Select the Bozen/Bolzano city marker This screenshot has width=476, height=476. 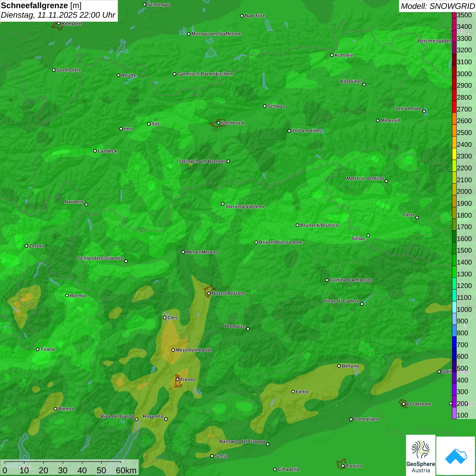click(209, 293)
